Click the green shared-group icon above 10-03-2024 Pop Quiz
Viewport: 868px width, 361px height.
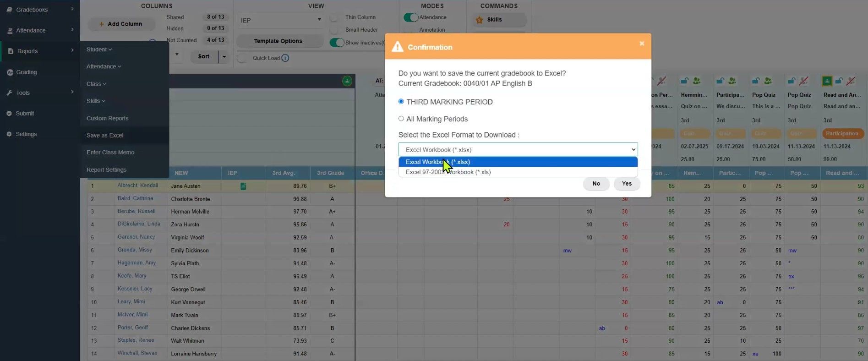[x=768, y=81]
